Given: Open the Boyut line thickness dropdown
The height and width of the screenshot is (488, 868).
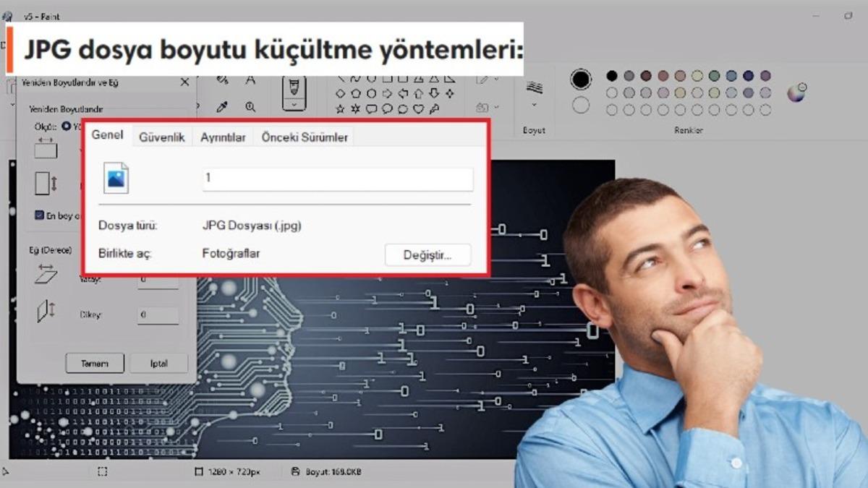Looking at the screenshot, I should click(x=534, y=105).
